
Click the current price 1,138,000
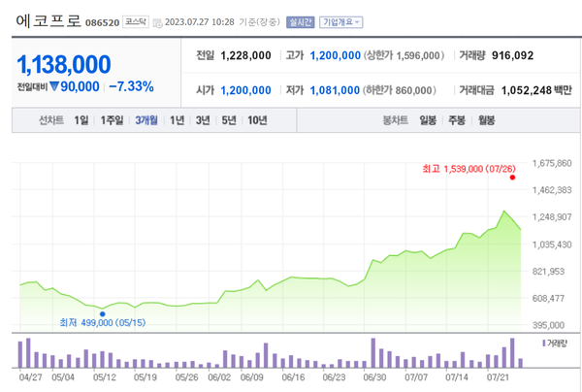tap(64, 64)
